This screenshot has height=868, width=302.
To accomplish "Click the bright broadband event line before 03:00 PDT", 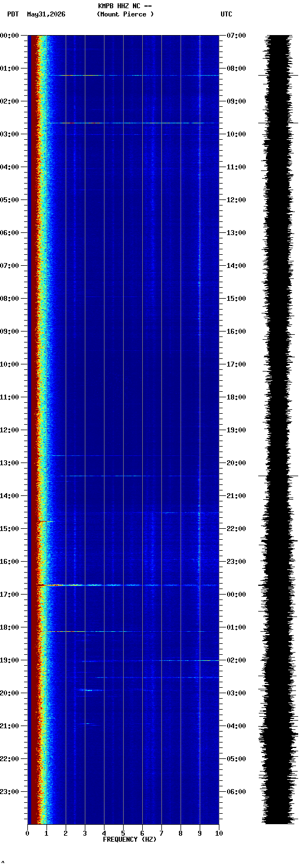I will click(131, 123).
